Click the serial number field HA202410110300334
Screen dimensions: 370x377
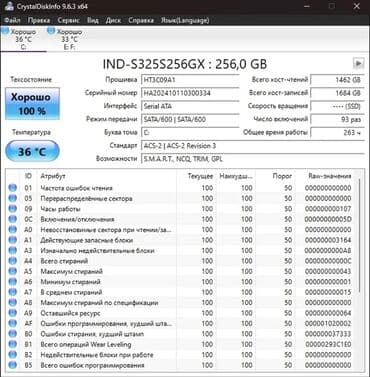pyautogui.click(x=190, y=93)
